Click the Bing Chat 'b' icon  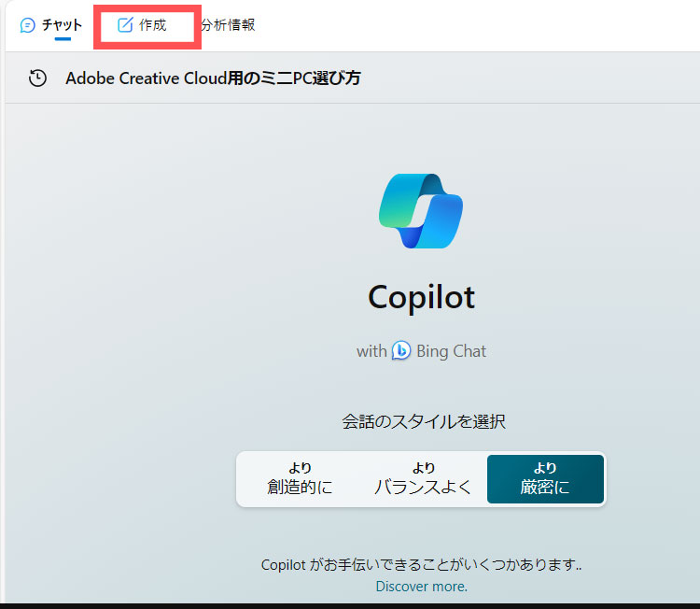[401, 351]
